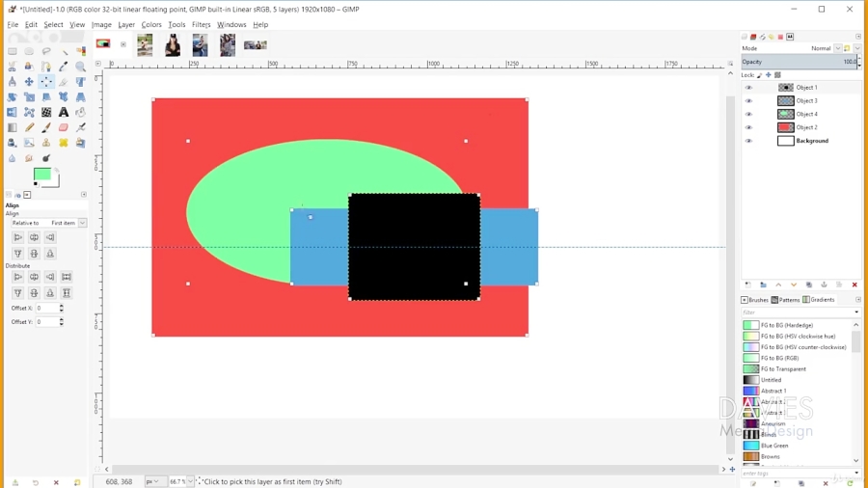
Task: Open gradients filter dropdown arrow
Action: pos(855,312)
